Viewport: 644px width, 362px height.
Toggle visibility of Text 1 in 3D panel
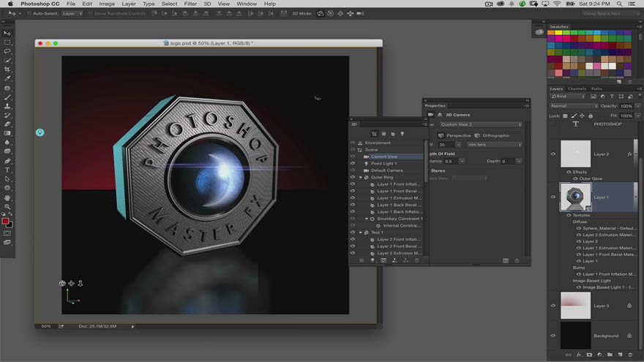tap(353, 233)
